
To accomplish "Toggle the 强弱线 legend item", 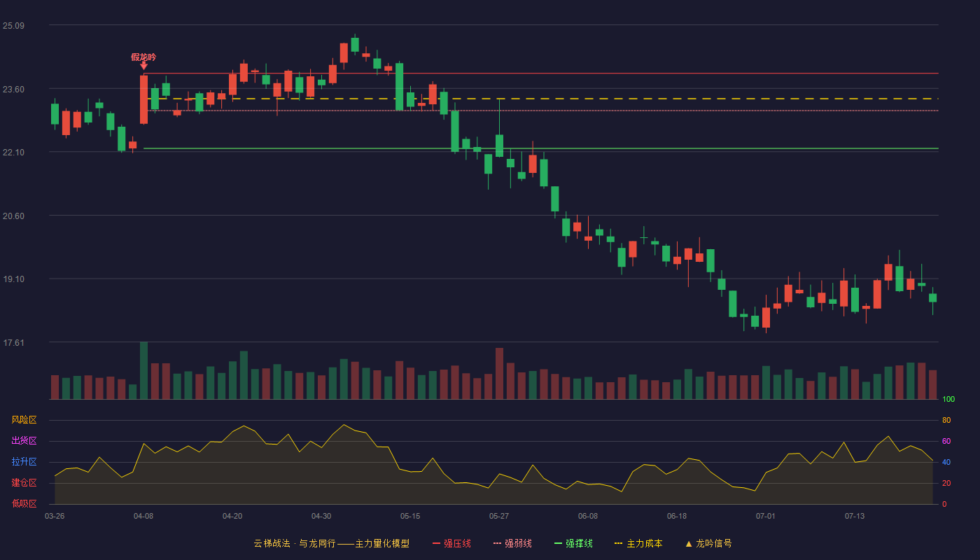I will click(512, 543).
